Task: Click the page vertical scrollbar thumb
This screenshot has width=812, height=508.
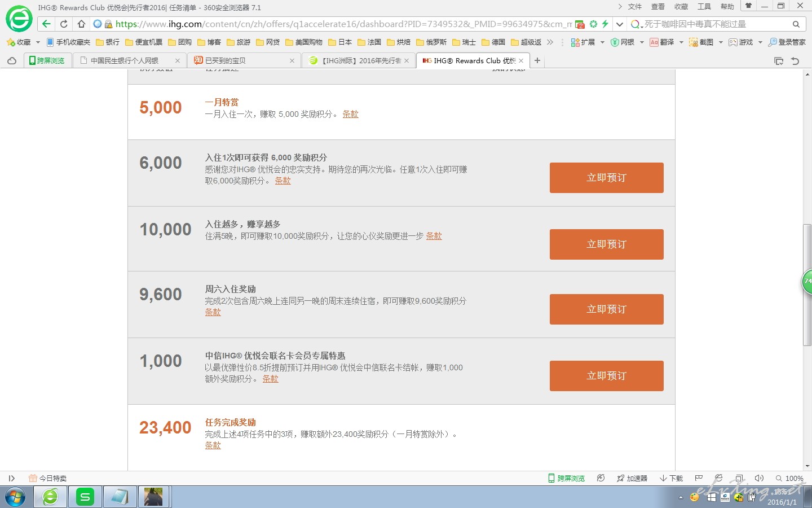Action: click(x=807, y=285)
